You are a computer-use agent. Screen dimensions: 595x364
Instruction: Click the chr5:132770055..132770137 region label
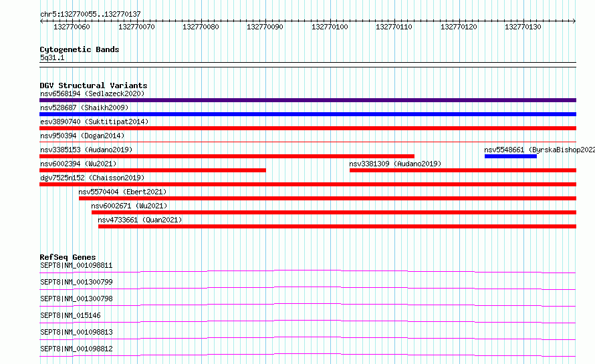[x=90, y=15]
